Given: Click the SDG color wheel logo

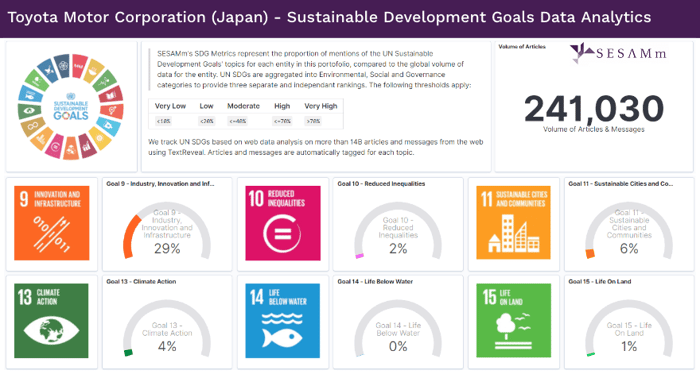Looking at the screenshot, I should (71, 107).
